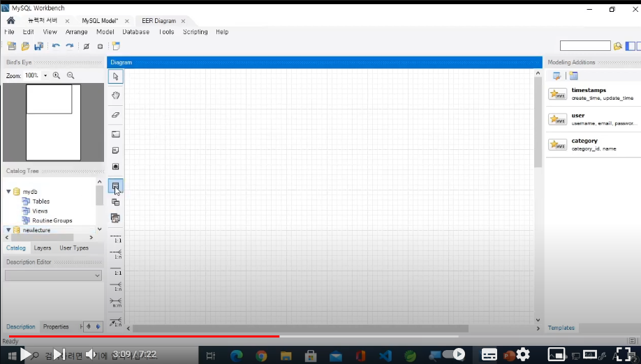
Task: Open the Model menu
Action: [x=105, y=32]
